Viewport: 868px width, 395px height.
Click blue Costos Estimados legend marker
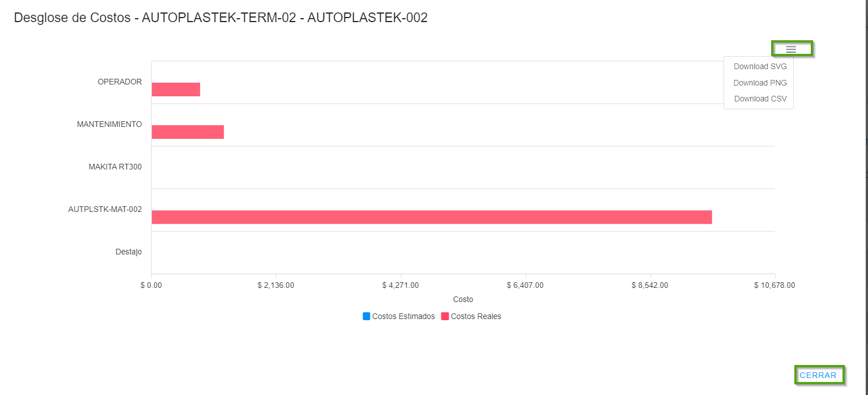(366, 316)
